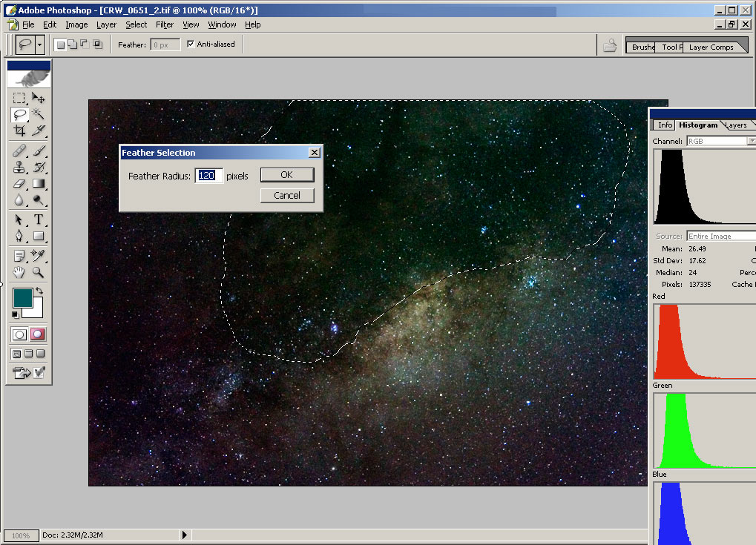Switch to Quick Mask mode
The height and width of the screenshot is (545, 756).
point(38,334)
